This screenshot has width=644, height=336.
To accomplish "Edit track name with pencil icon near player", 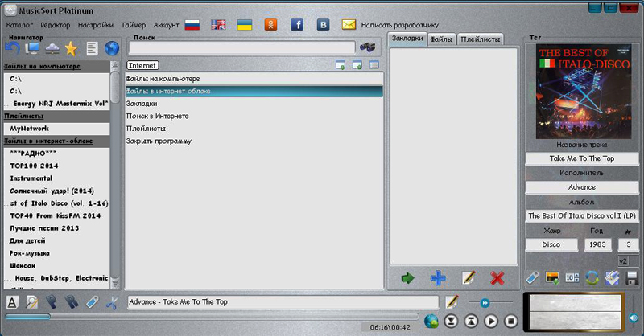I will pyautogui.click(x=452, y=302).
